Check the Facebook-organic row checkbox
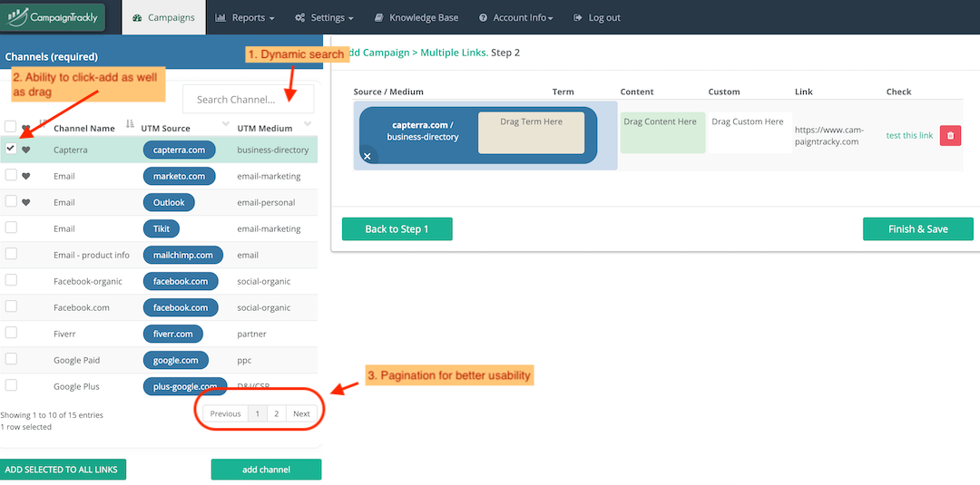The image size is (980, 485). click(11, 280)
